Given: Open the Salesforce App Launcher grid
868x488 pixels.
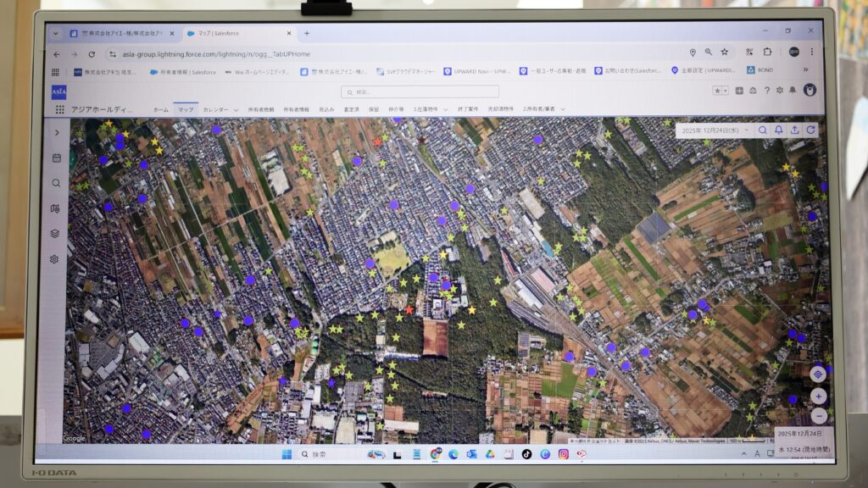Looking at the screenshot, I should (59, 109).
